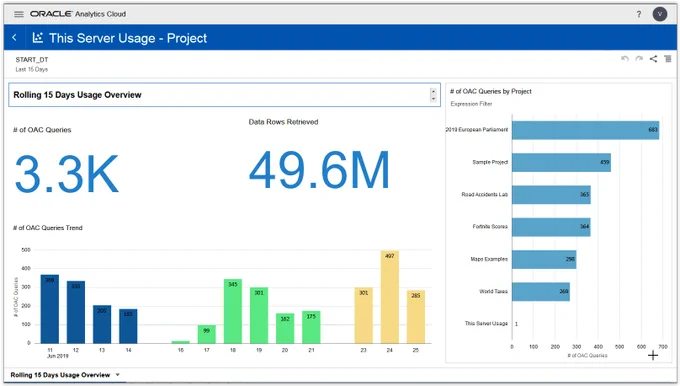
Task: Click the This Server Usage - Project title
Action: (x=128, y=38)
